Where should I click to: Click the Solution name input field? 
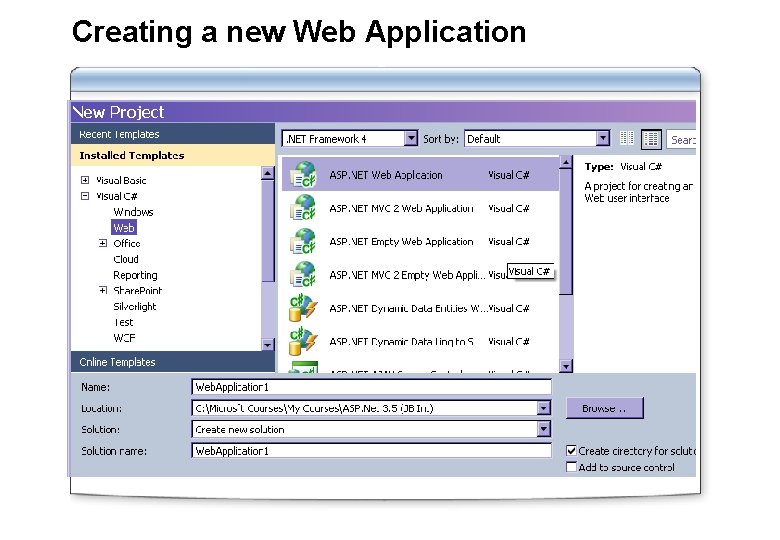click(x=371, y=450)
